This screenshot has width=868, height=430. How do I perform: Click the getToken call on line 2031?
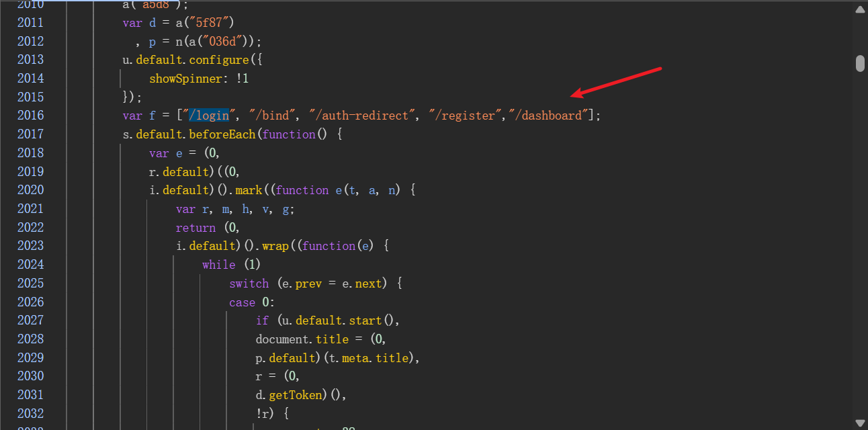point(304,395)
